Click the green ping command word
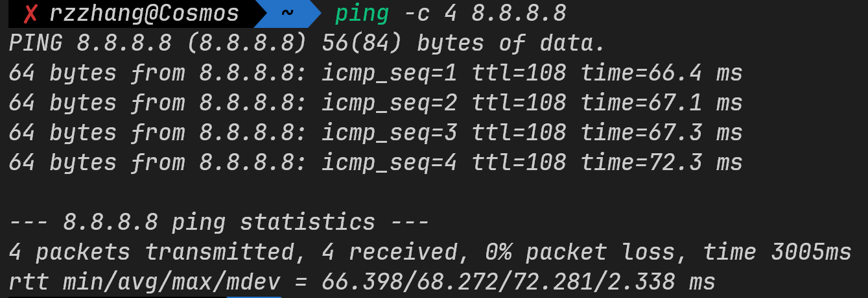868x298 pixels. [x=362, y=13]
